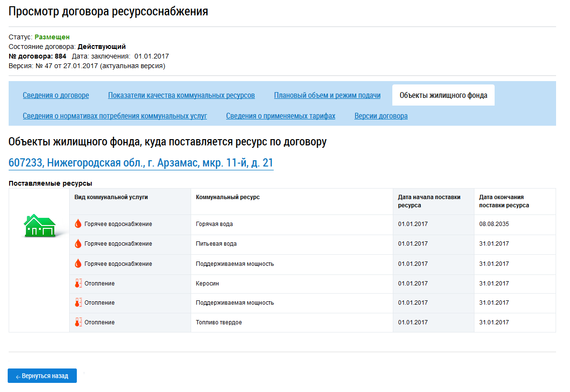The height and width of the screenshot is (392, 570).
Task: Click the Поставляемые ресурсы heading
Action: point(50,183)
